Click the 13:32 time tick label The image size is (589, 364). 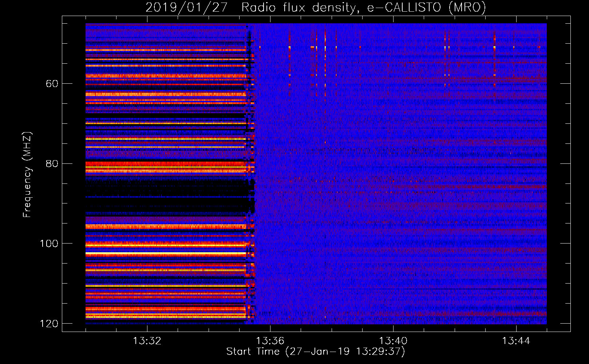147,341
